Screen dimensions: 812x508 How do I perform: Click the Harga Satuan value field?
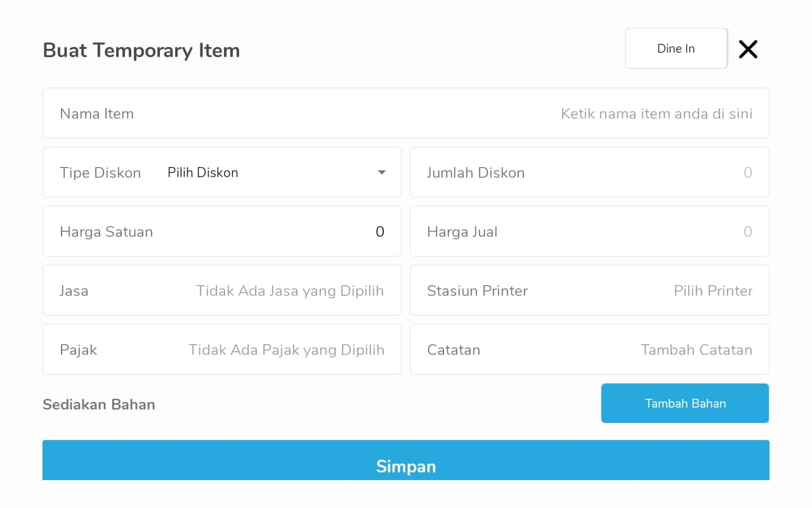click(x=222, y=231)
